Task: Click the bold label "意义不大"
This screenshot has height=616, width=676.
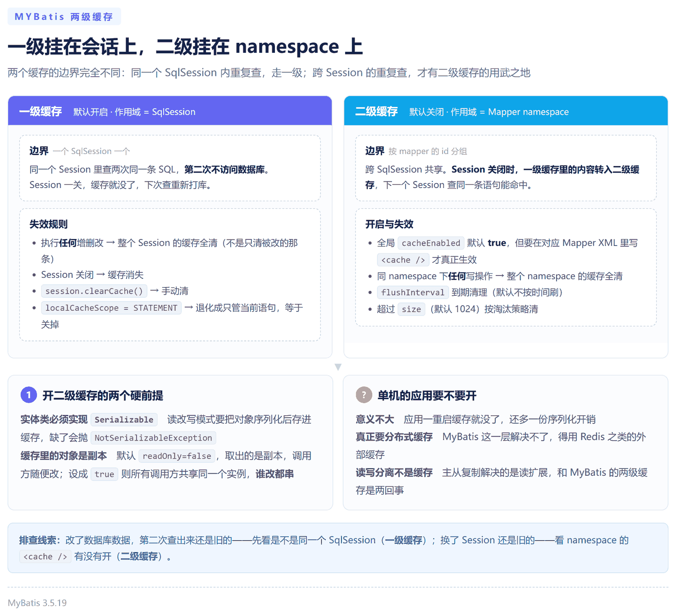Action: 375,419
